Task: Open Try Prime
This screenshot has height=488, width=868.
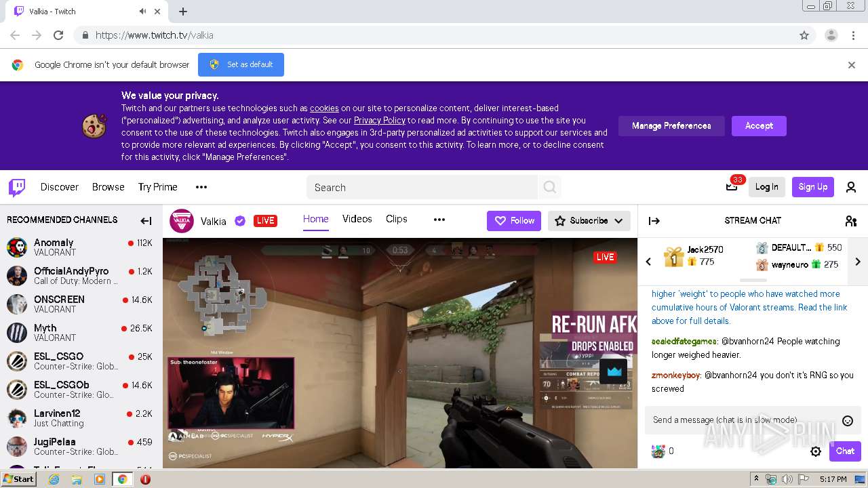Action: click(x=158, y=187)
